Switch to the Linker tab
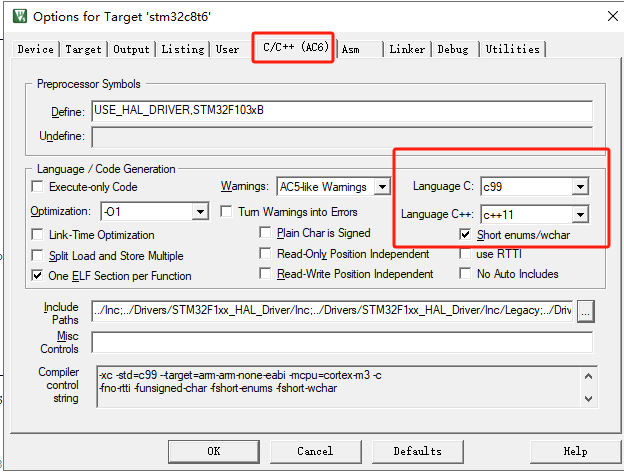Image resolution: width=624 pixels, height=472 pixels. [x=407, y=49]
